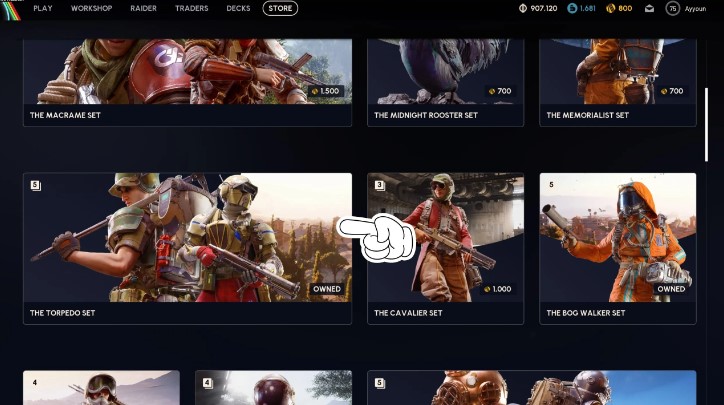Open the mail envelope icon

click(649, 8)
